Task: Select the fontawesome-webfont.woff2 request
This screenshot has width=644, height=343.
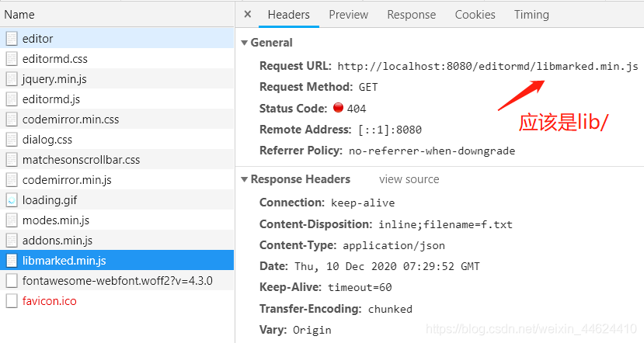Action: (x=117, y=280)
